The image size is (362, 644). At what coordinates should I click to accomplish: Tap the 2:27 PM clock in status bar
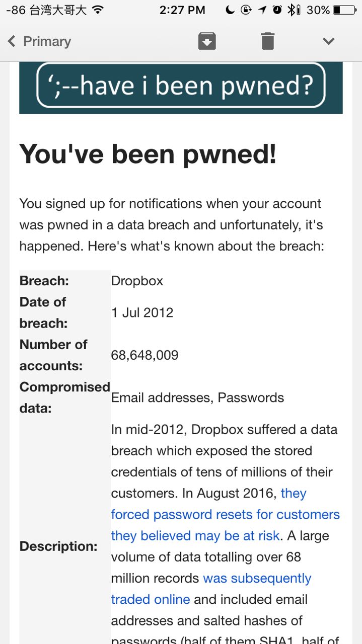coord(182,10)
